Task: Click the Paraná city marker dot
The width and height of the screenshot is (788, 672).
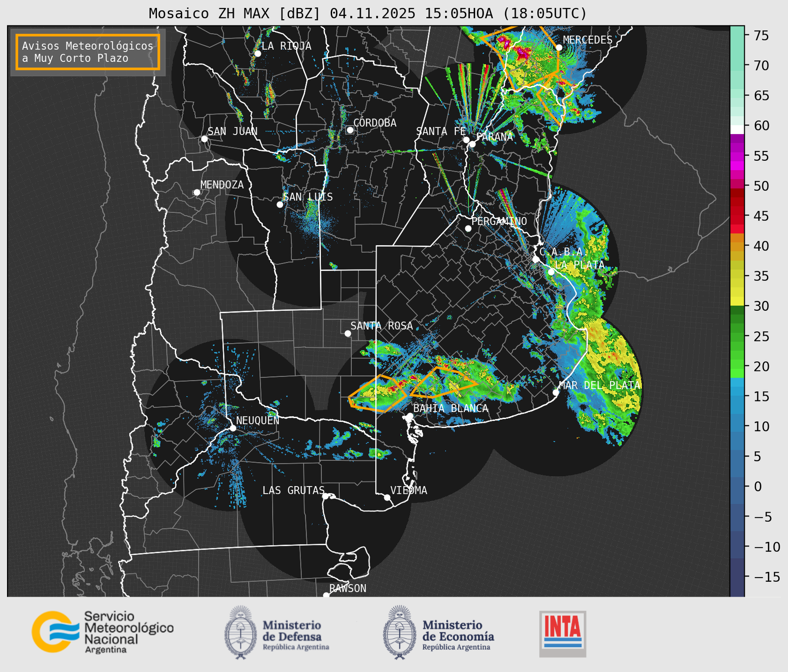Action: 472,144
